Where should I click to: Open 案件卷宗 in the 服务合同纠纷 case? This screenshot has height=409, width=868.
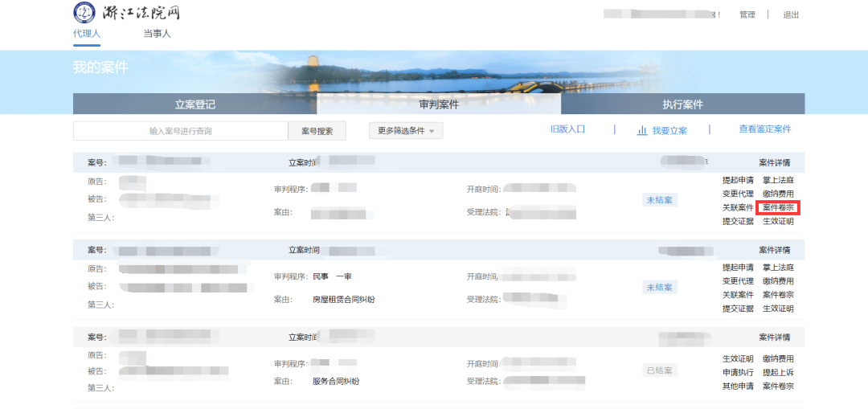(778, 387)
